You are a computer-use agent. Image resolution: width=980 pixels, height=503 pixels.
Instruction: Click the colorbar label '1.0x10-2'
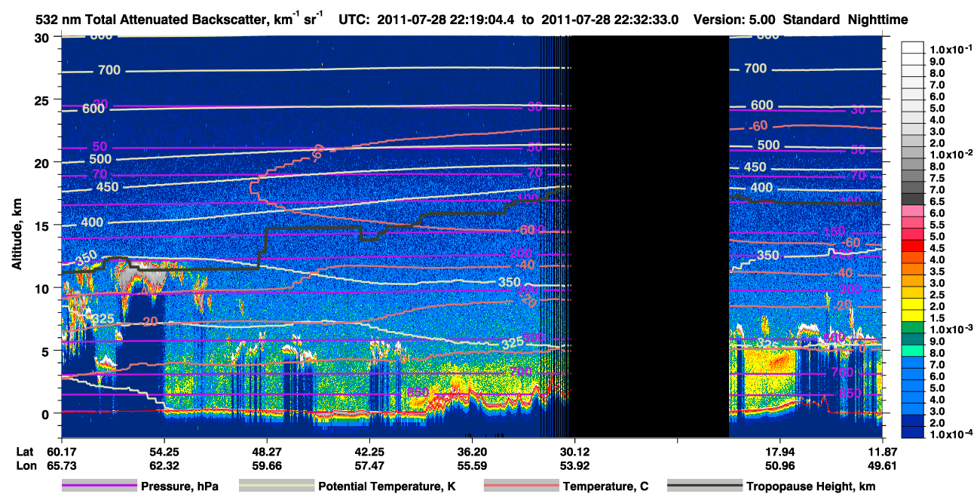(x=951, y=154)
